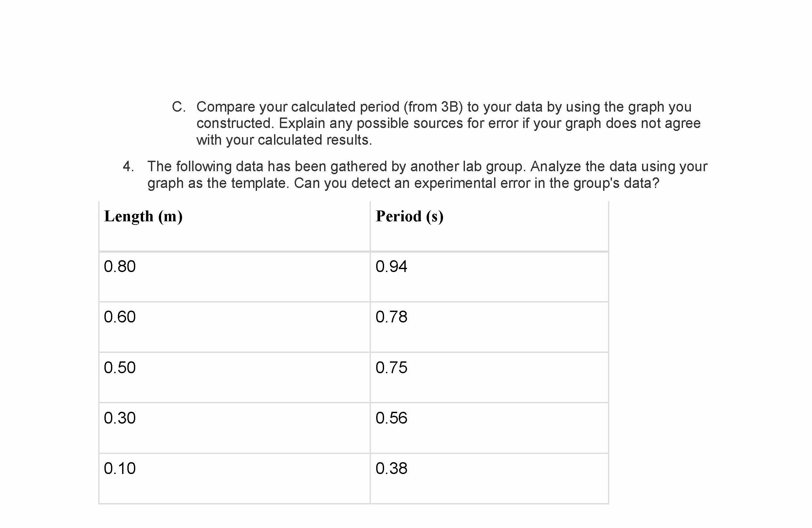Select the 0.60 length cell
Image resolution: width=812 pixels, height=528 pixels.
coord(120,317)
